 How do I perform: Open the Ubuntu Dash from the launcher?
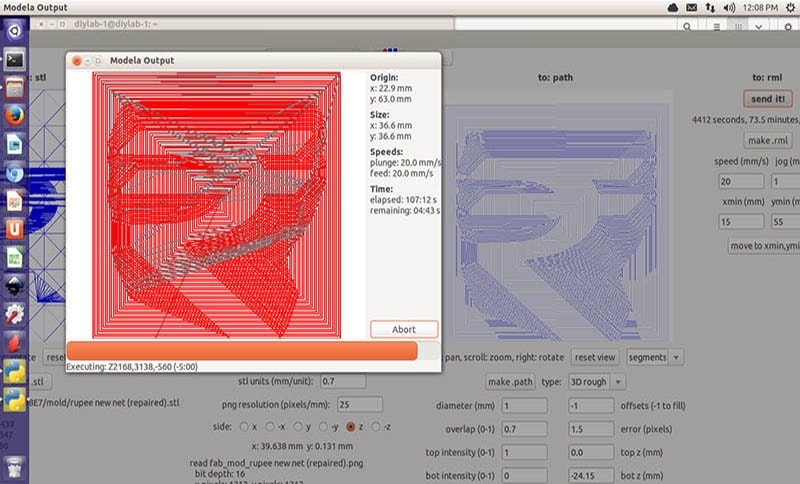[x=14, y=31]
